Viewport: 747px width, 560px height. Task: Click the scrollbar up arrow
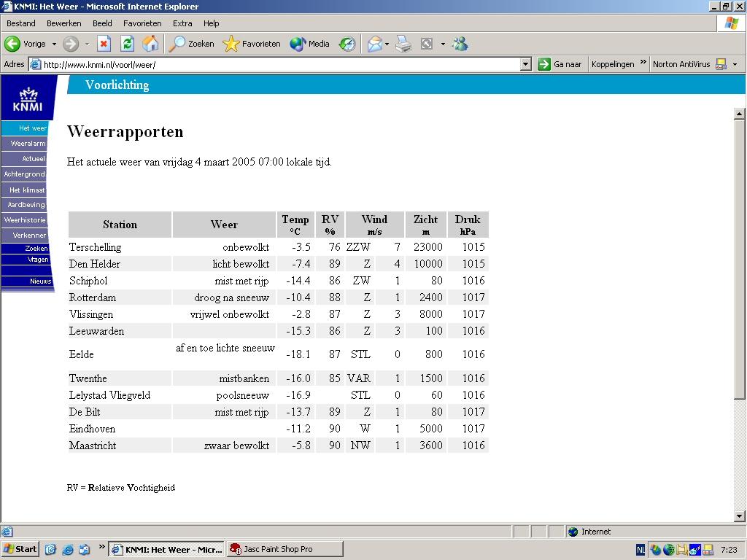point(740,114)
